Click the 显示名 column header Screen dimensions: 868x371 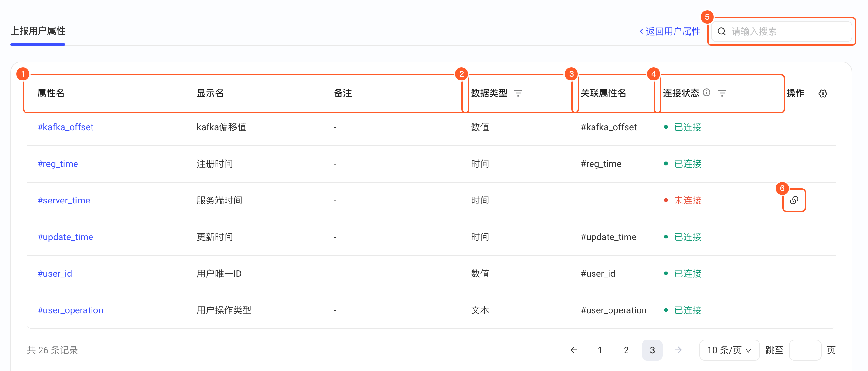click(x=210, y=93)
